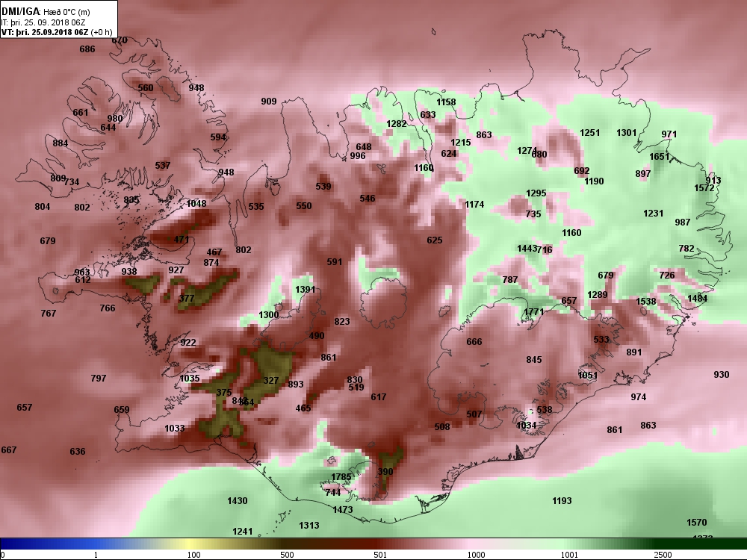Image resolution: width=747 pixels, height=560 pixels.
Task: Click the '100' label on the color scale
Action: coord(194,555)
